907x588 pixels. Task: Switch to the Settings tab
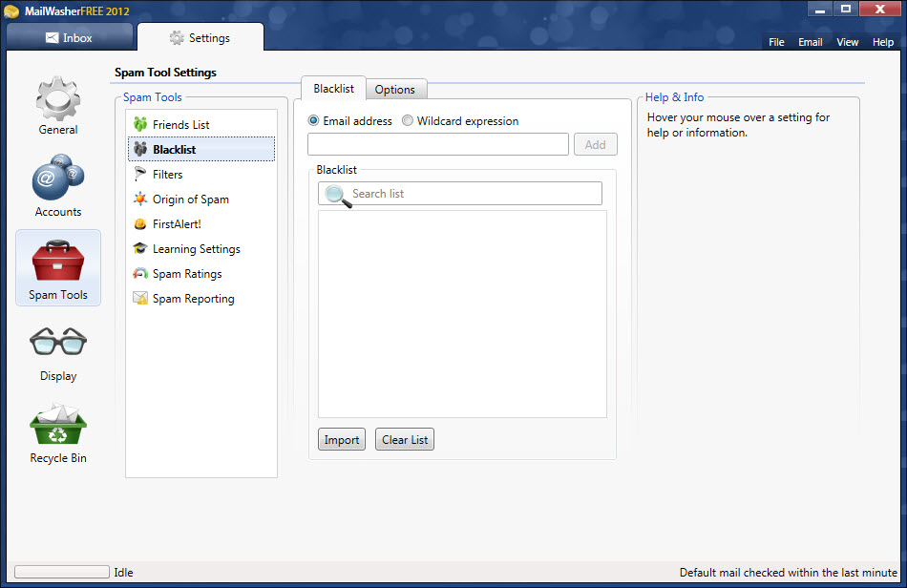click(200, 37)
